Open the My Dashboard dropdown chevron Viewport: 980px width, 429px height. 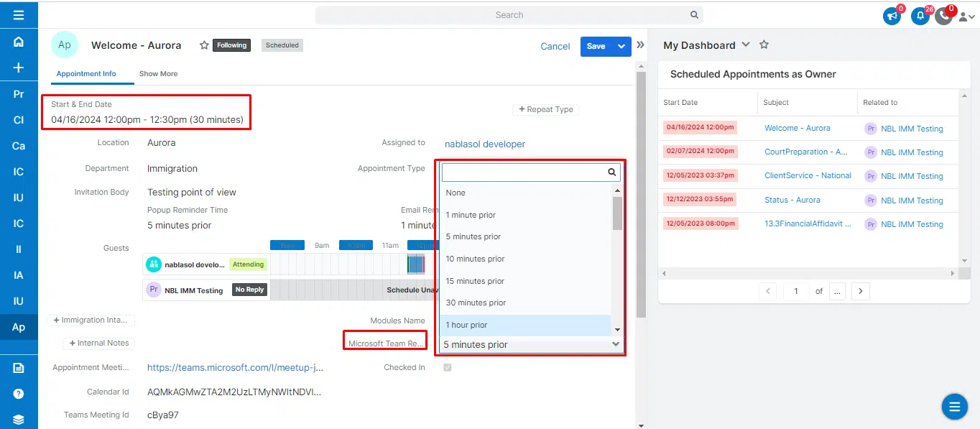click(x=746, y=45)
